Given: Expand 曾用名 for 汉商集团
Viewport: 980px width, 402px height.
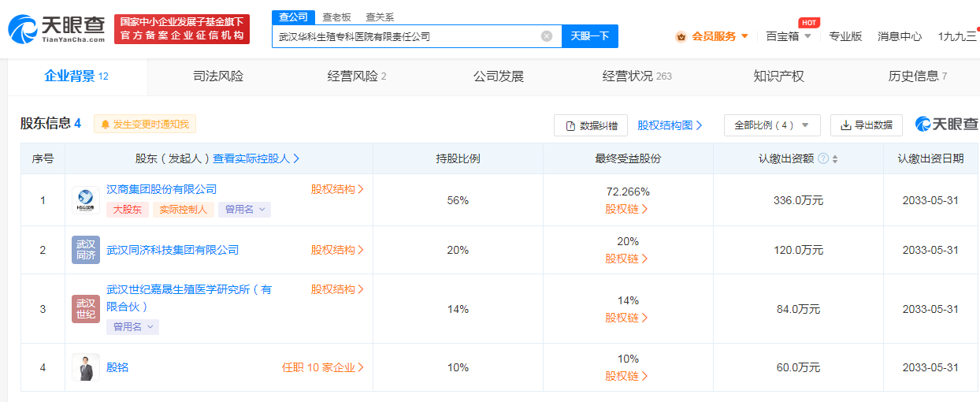Looking at the screenshot, I should tap(244, 210).
